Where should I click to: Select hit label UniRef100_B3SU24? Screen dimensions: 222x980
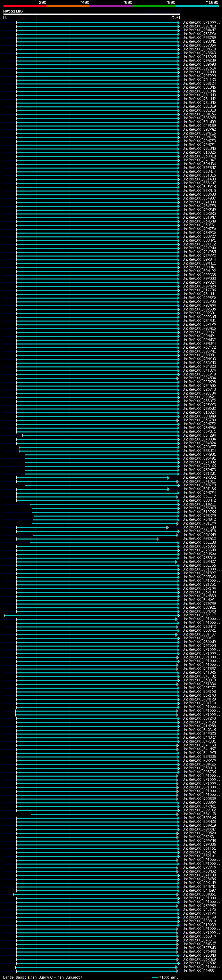[x=199, y=451]
